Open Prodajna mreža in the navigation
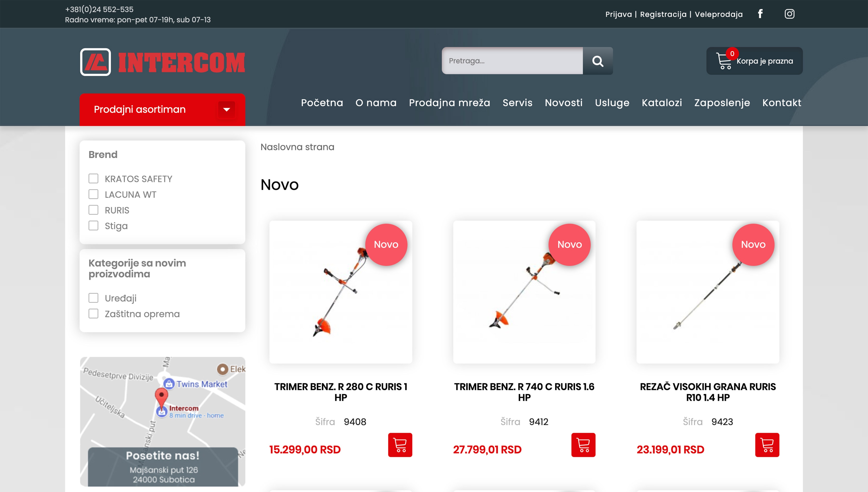The width and height of the screenshot is (868, 492). tap(449, 103)
